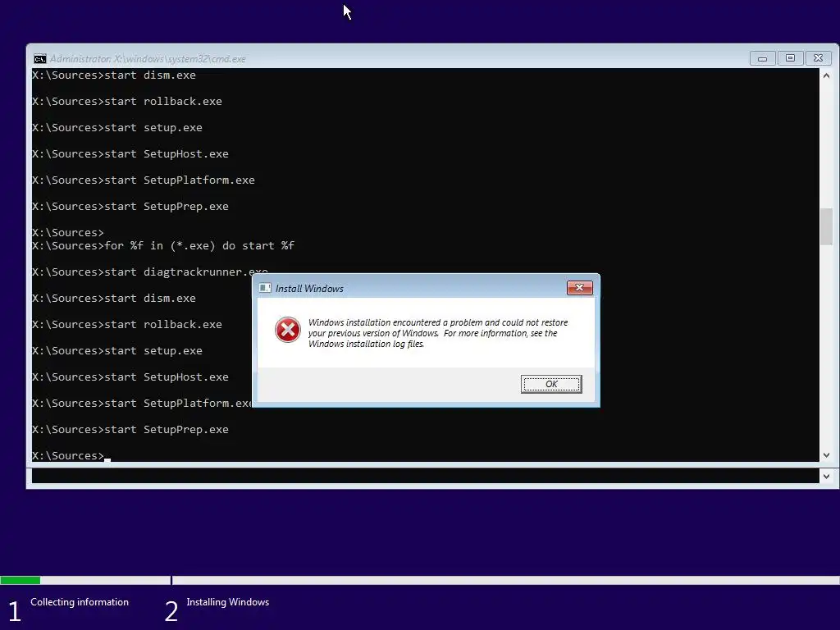Click the last 'start SetupPrep.exe' line
The width and height of the screenshot is (840, 630).
(x=130, y=430)
